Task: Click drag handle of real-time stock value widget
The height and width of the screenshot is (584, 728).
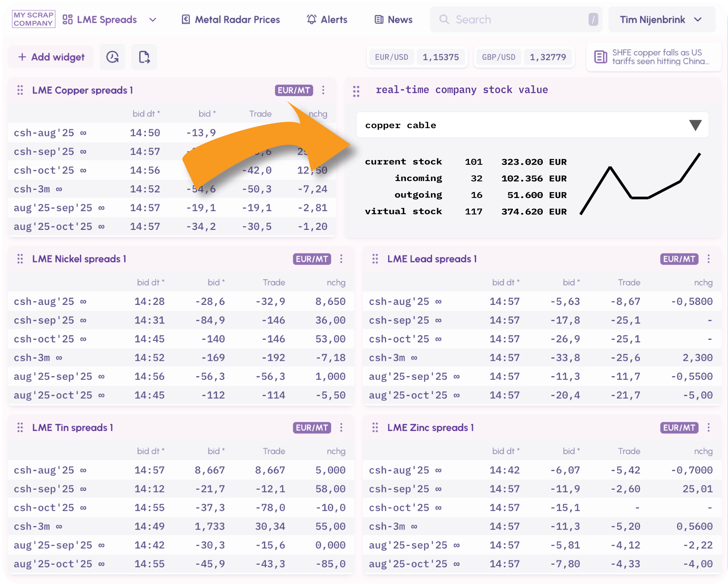Action: (x=356, y=91)
